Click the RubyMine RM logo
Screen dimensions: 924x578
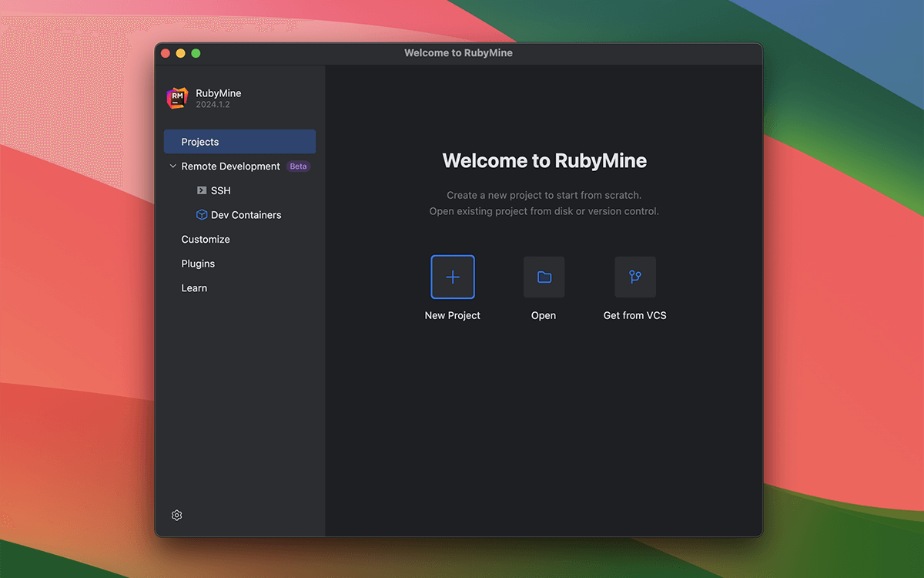(177, 98)
